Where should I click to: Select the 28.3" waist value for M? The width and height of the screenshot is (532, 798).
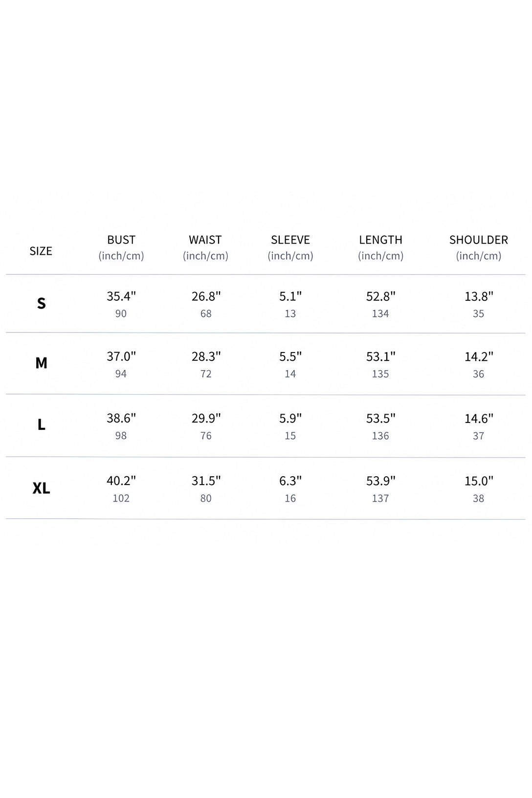pos(206,356)
